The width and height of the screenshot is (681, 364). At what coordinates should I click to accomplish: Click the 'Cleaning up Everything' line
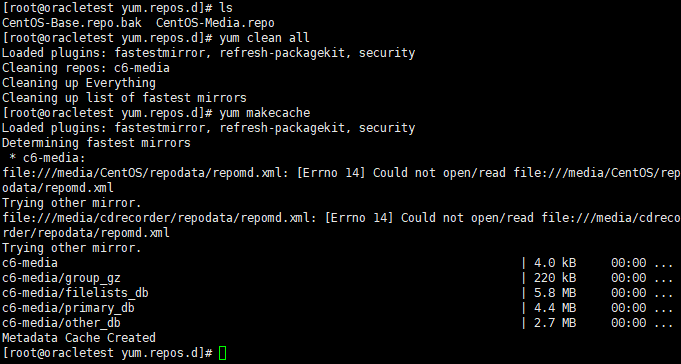coord(79,83)
